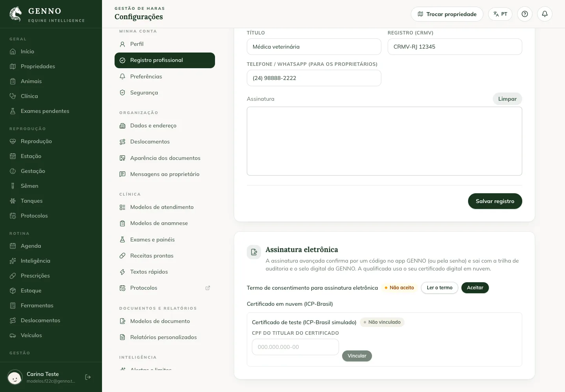Open the PT language selector
565x392 pixels.
point(500,14)
